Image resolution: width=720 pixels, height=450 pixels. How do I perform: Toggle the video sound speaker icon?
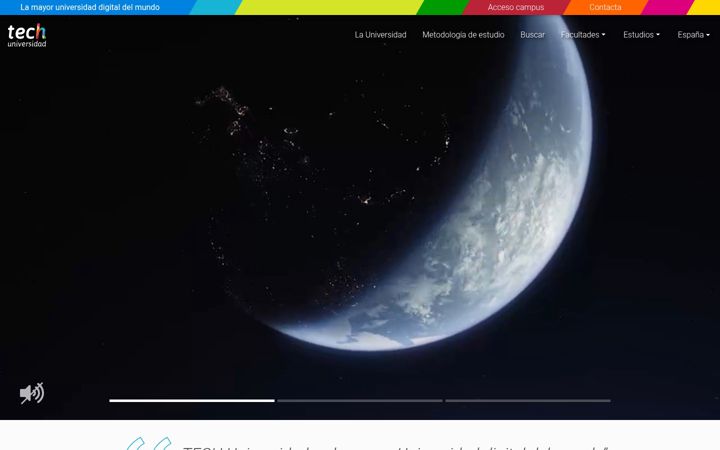[x=32, y=394]
